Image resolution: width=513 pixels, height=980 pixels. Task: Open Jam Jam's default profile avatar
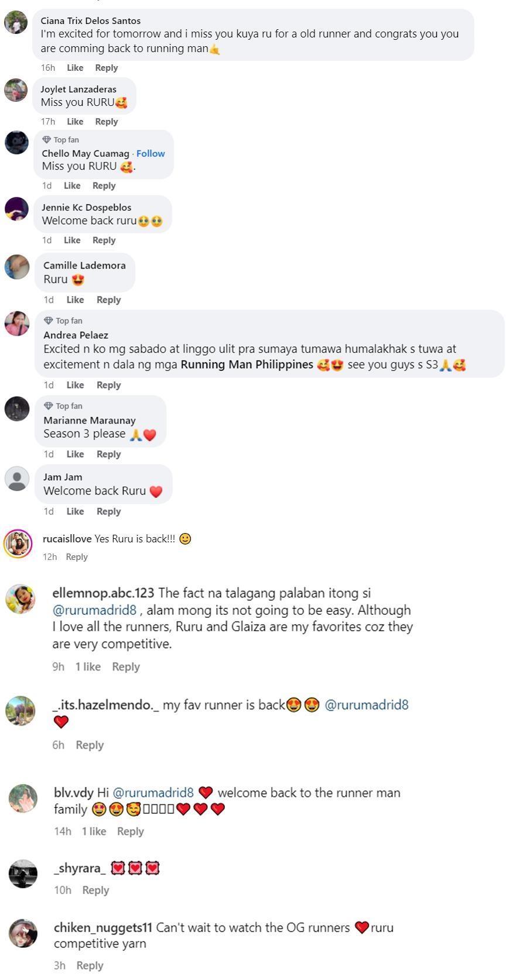pos(17,479)
